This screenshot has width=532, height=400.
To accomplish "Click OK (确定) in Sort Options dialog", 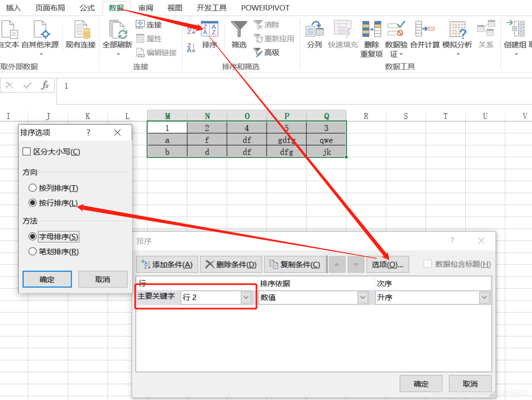I will (47, 279).
